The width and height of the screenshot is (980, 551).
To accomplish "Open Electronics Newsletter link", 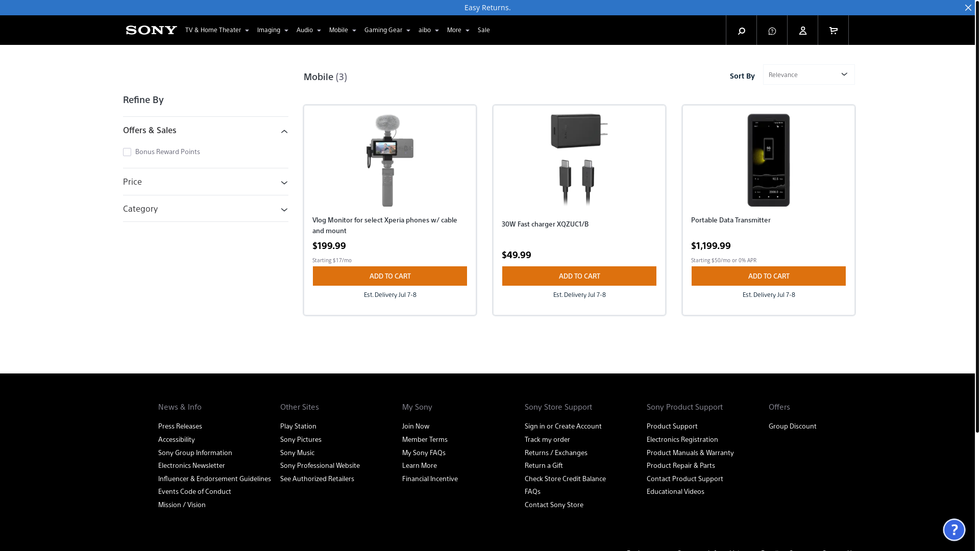I will (191, 466).
